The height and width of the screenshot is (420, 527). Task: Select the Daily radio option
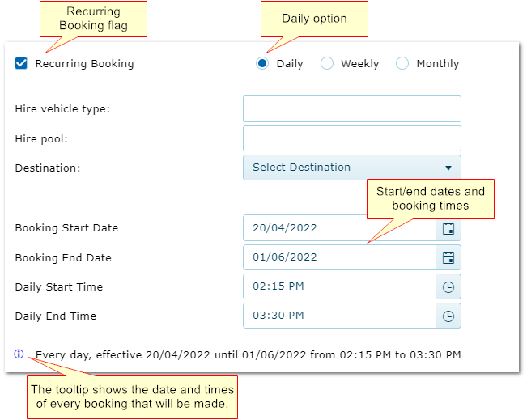tap(262, 63)
